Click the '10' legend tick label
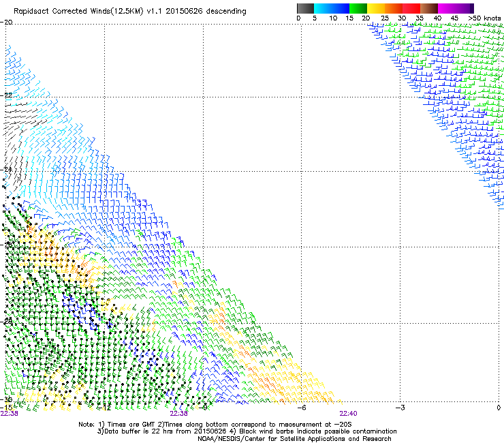 333,18
